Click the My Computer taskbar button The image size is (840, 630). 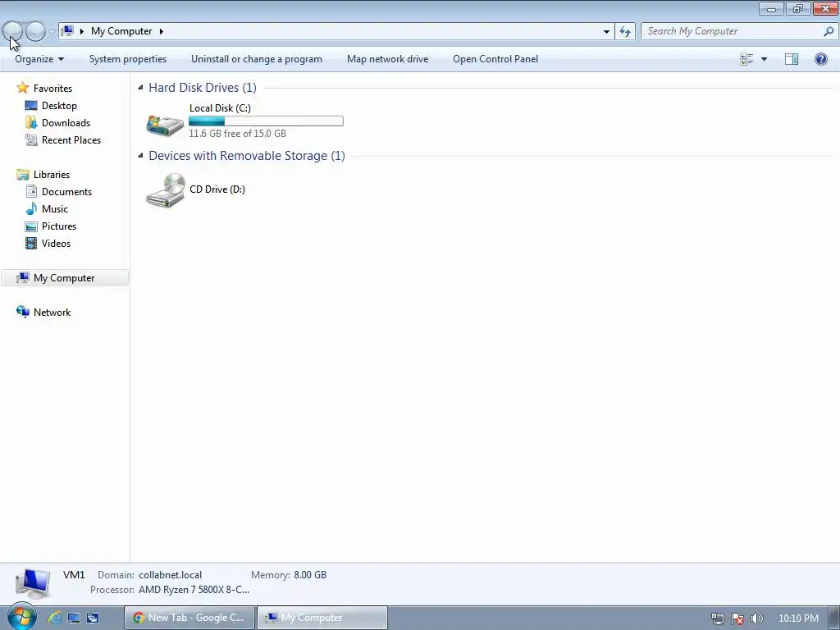(x=322, y=618)
